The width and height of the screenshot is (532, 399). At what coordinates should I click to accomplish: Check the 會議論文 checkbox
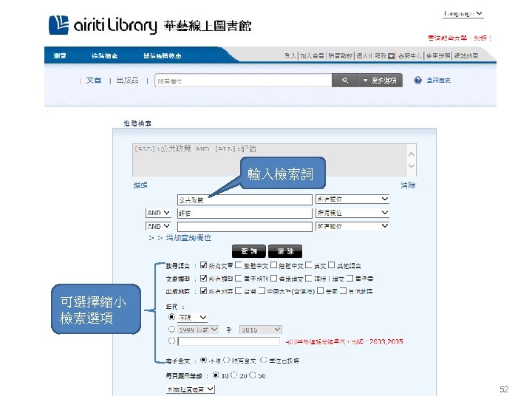[x=273, y=279]
